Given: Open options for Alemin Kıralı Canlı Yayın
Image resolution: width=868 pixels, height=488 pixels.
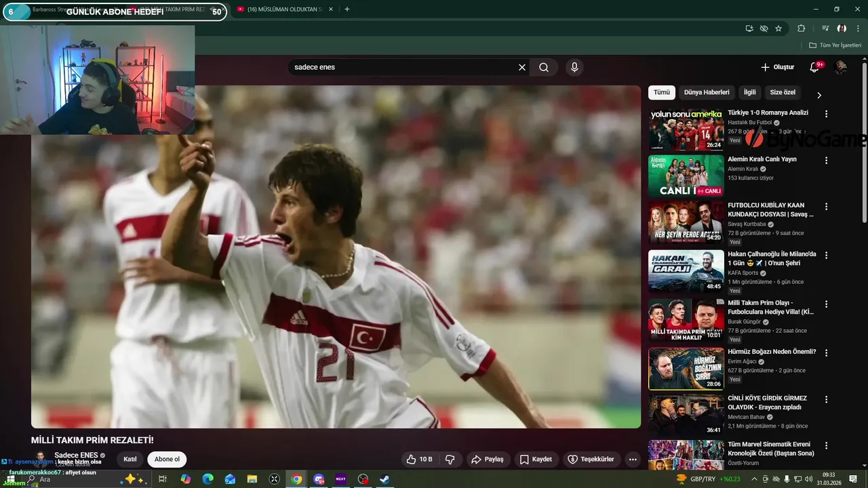Looking at the screenshot, I should pos(826,161).
